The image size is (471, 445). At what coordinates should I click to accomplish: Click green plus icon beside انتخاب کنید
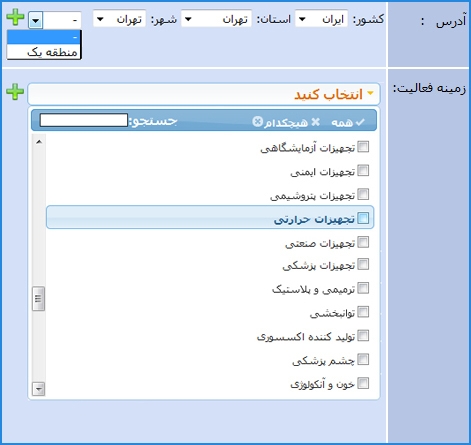(x=15, y=92)
